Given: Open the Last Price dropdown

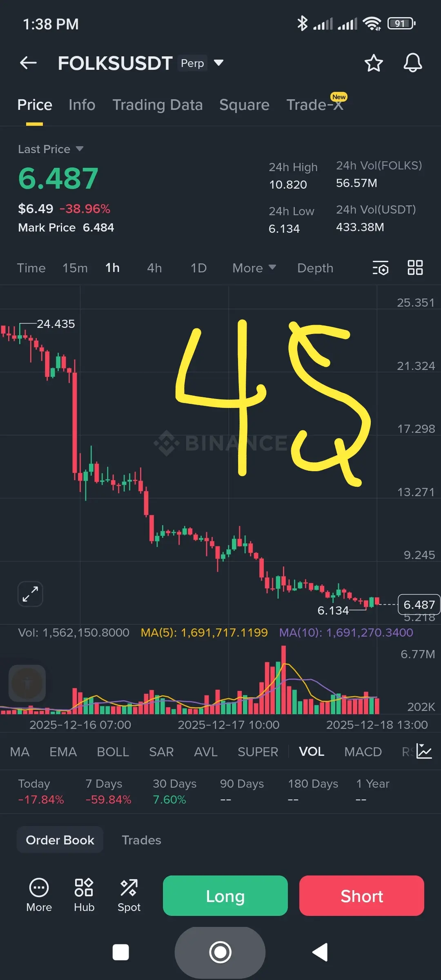Looking at the screenshot, I should (51, 149).
